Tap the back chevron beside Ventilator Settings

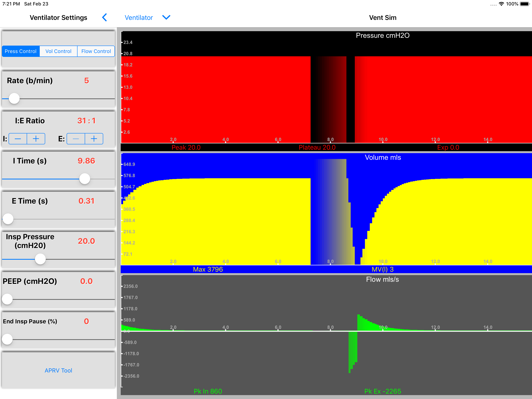[x=105, y=17]
